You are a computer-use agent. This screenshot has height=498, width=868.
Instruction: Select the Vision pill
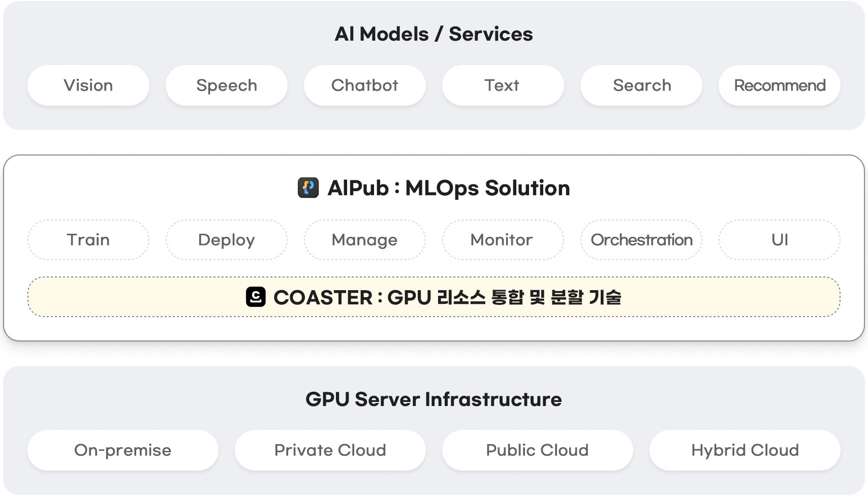pyautogui.click(x=88, y=85)
